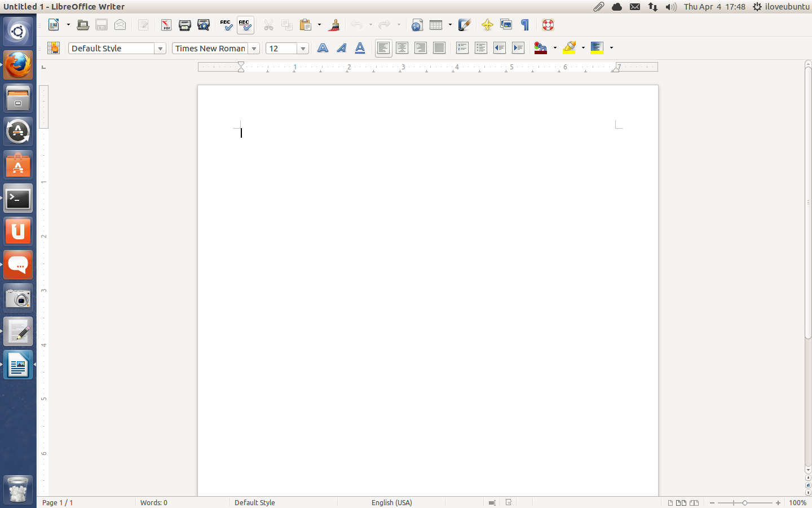The image size is (812, 508).
Task: Open Firefox from the launcher
Action: point(18,65)
